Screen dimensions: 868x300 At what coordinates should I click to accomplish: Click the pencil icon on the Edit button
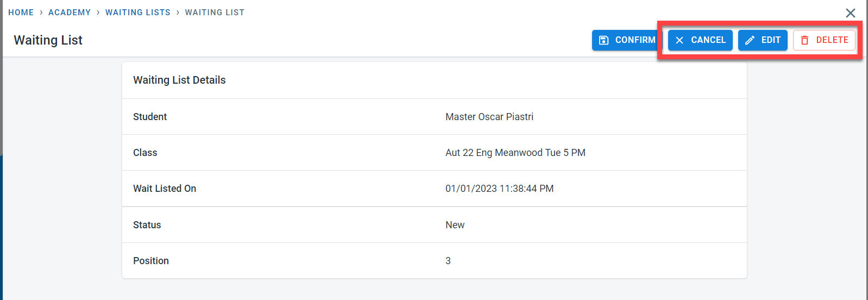750,40
